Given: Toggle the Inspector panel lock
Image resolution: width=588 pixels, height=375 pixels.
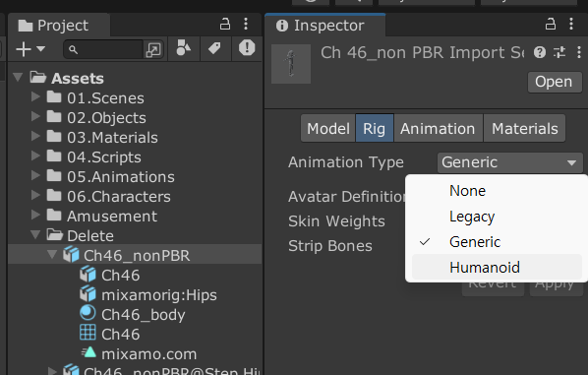Looking at the screenshot, I should (550, 24).
